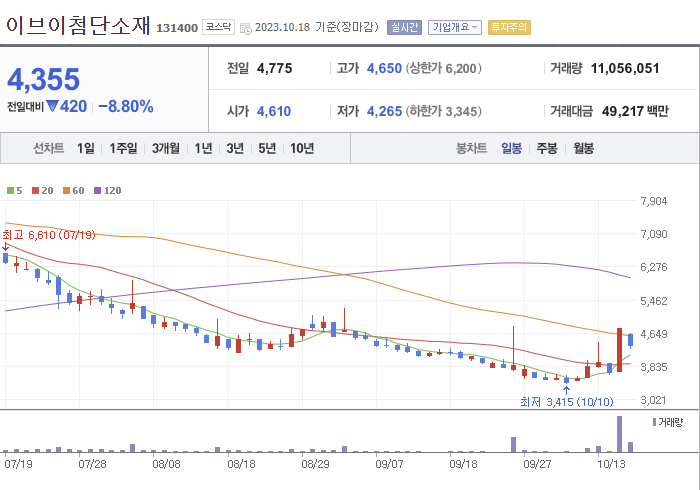This screenshot has height=490, width=700.
Task: Click the 투자주의 warning badge
Action: (x=509, y=28)
